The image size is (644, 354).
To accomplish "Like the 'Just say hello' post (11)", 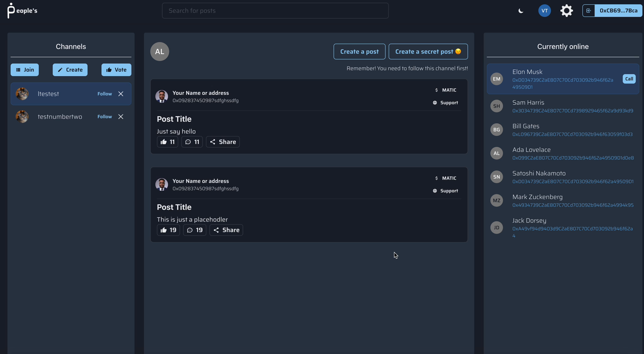I will tap(168, 142).
